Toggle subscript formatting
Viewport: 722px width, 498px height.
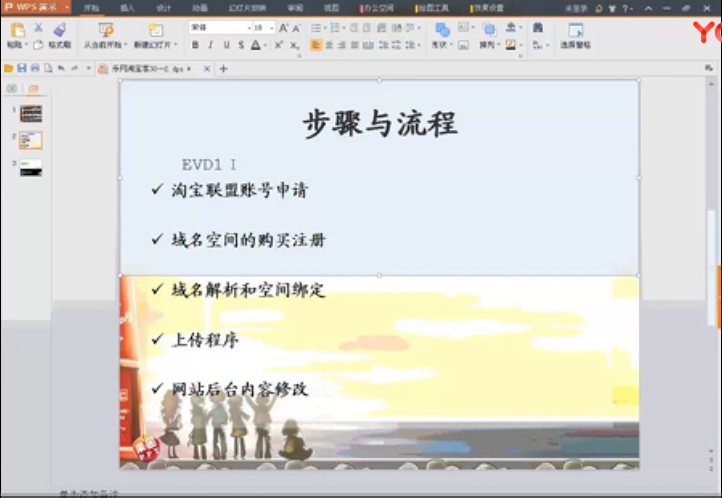point(294,46)
